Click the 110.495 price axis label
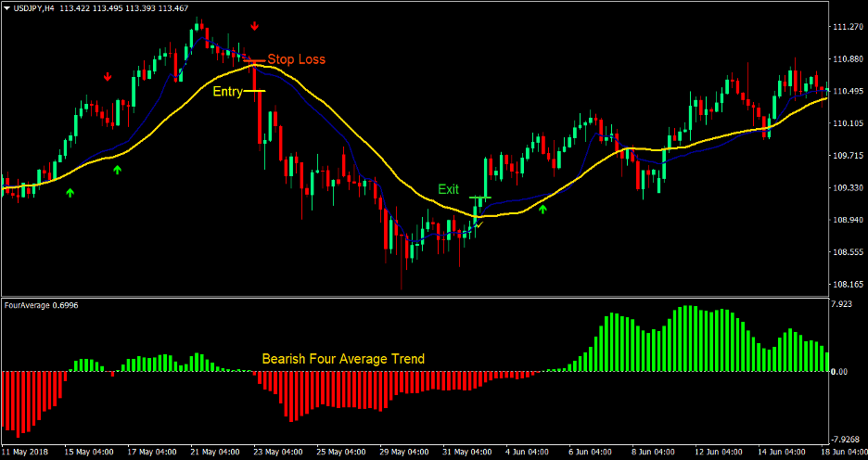868x460 pixels. tap(847, 91)
